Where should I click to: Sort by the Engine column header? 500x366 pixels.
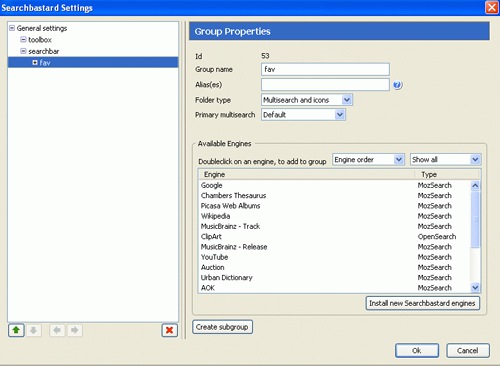pyautogui.click(x=306, y=174)
